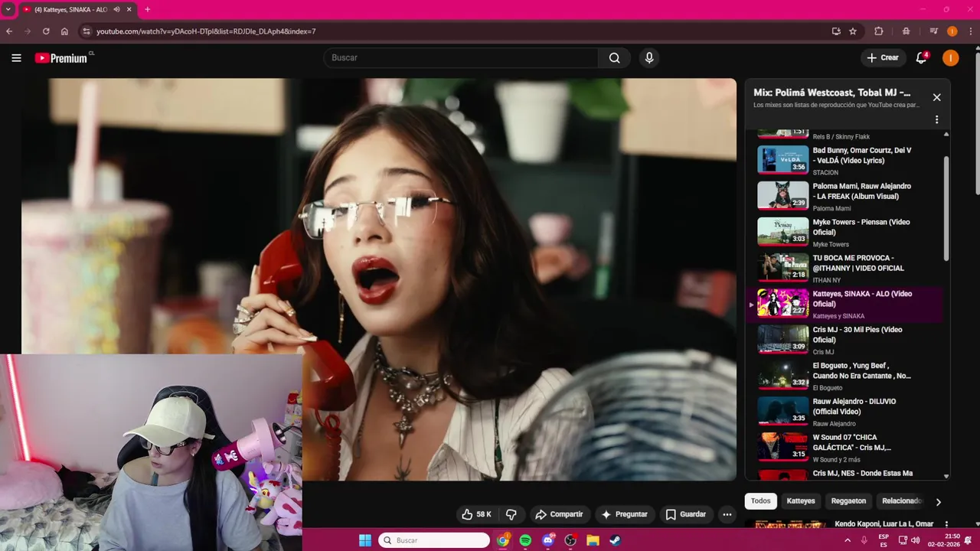Screen dimensions: 980x551
Task: Click the address bar URL
Action: pos(206,31)
